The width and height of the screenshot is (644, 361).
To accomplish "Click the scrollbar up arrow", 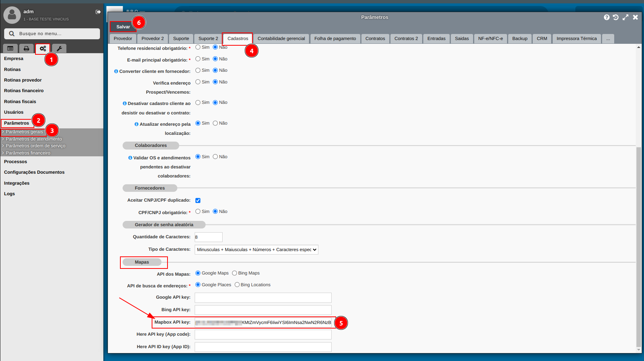I will click(x=638, y=47).
